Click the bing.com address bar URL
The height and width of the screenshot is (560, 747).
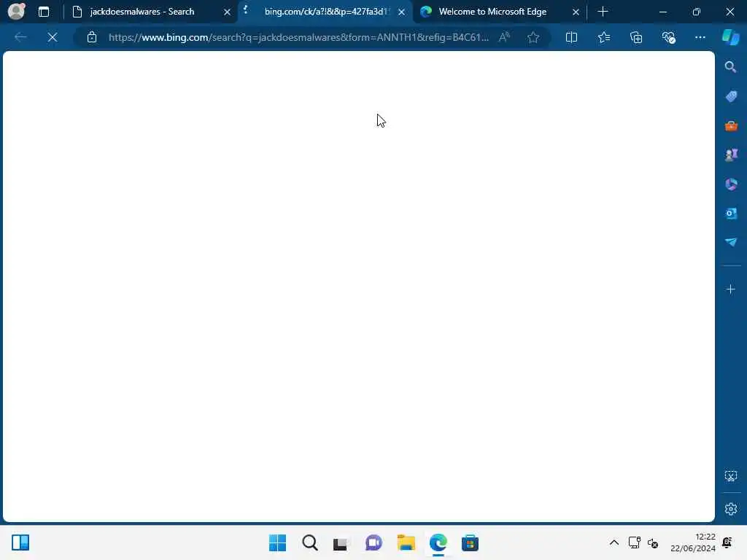298,37
